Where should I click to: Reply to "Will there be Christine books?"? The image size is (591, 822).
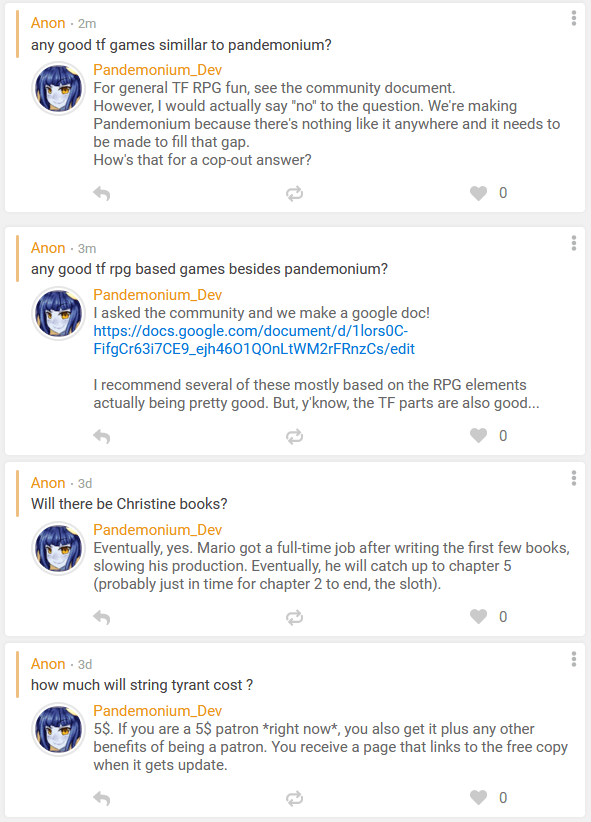(x=101, y=616)
